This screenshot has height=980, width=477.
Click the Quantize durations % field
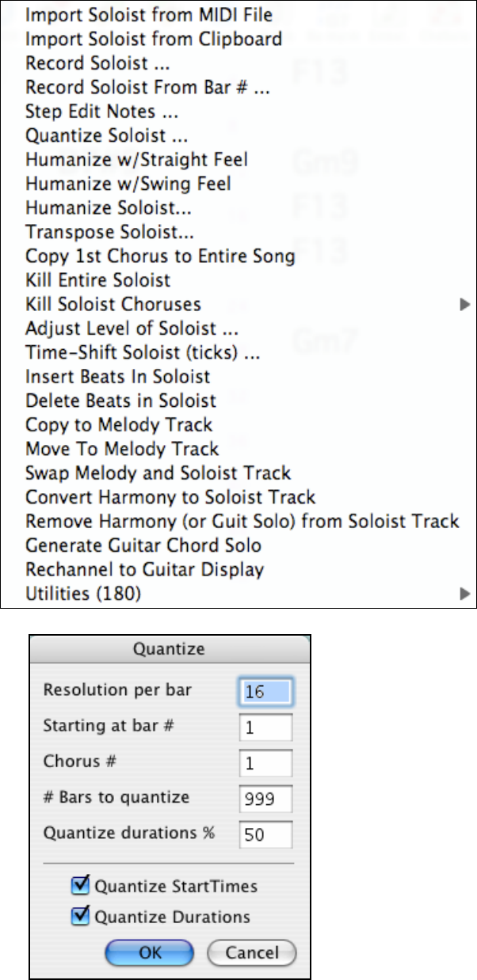(265, 834)
